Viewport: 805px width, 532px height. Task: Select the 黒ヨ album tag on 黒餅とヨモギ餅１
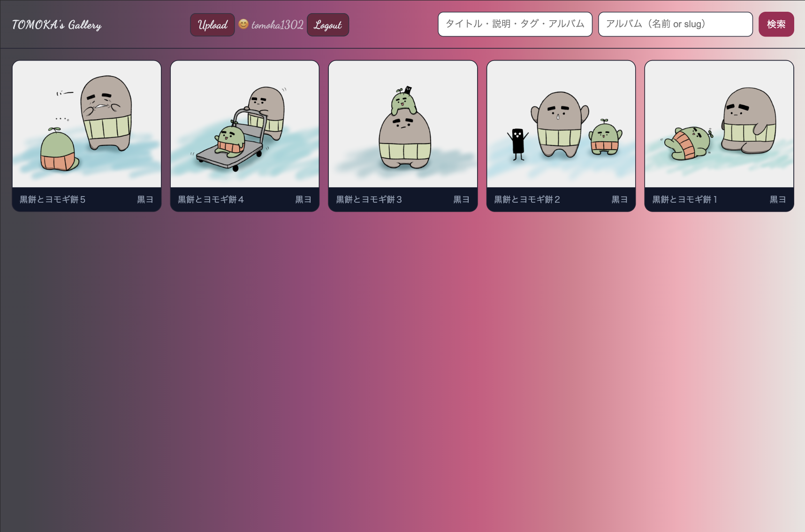click(777, 199)
